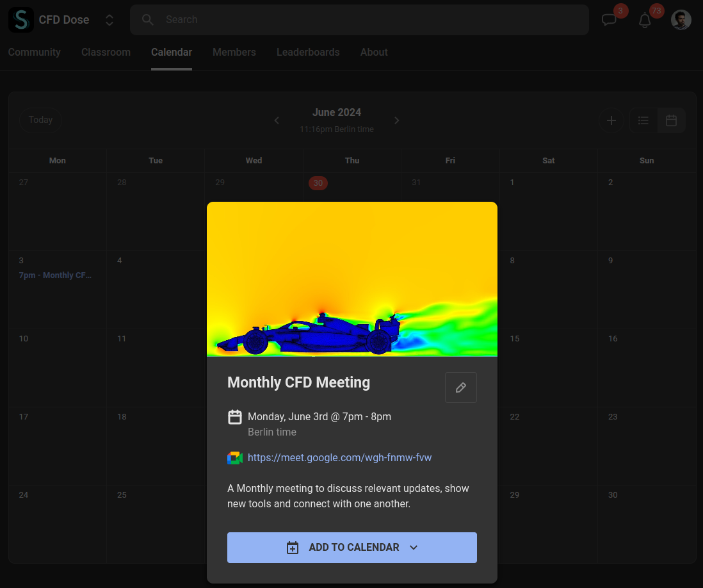Click the CFD simulation event image
Viewport: 703px width, 588px height.
tap(351, 279)
